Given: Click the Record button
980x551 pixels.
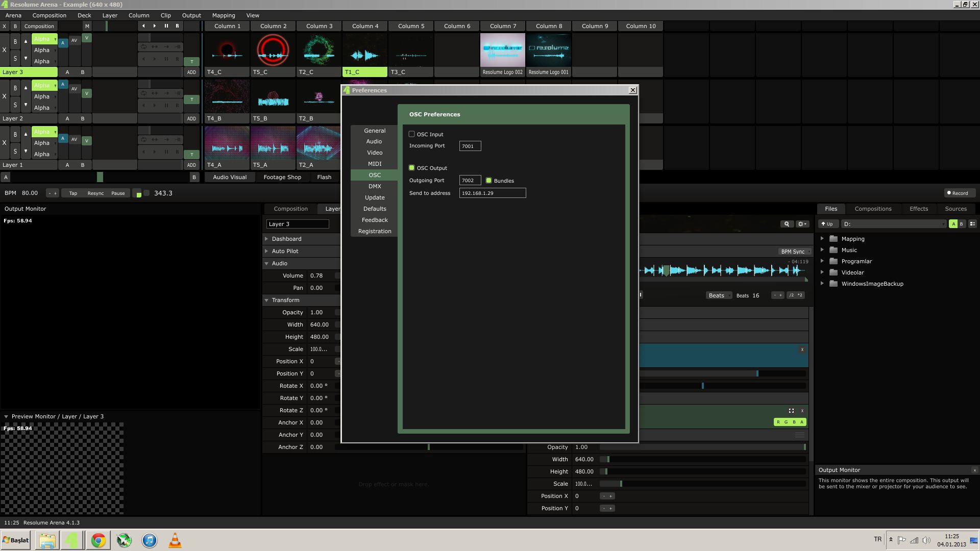Looking at the screenshot, I should click(x=958, y=193).
